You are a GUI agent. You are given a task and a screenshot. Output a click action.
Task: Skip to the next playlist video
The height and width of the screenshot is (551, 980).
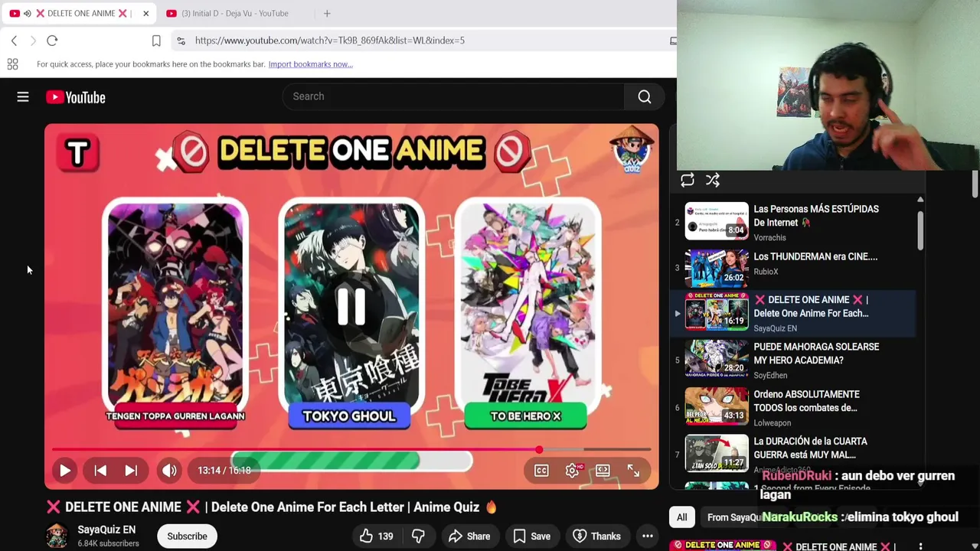[x=131, y=471]
